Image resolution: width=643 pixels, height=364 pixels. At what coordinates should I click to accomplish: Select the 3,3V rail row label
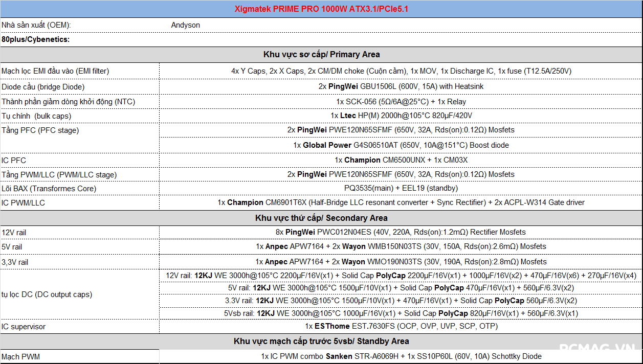click(x=15, y=262)
